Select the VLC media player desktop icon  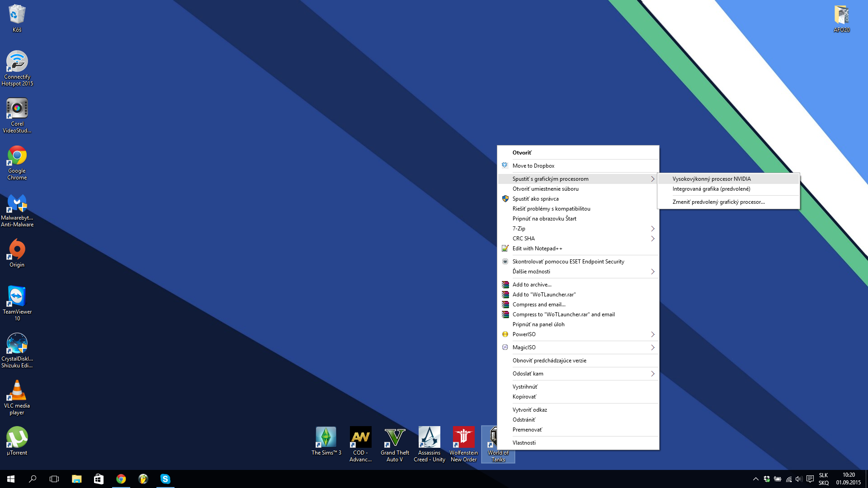pos(17,390)
